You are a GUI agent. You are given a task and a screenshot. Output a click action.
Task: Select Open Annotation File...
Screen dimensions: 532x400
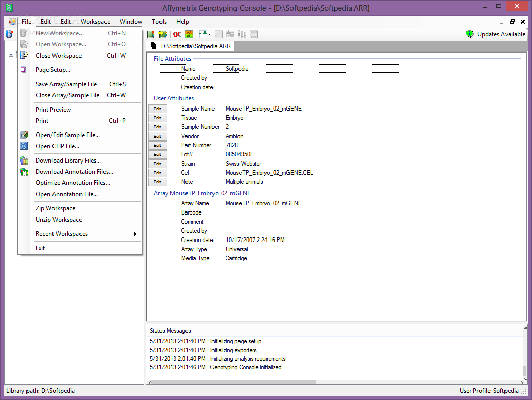click(x=80, y=194)
